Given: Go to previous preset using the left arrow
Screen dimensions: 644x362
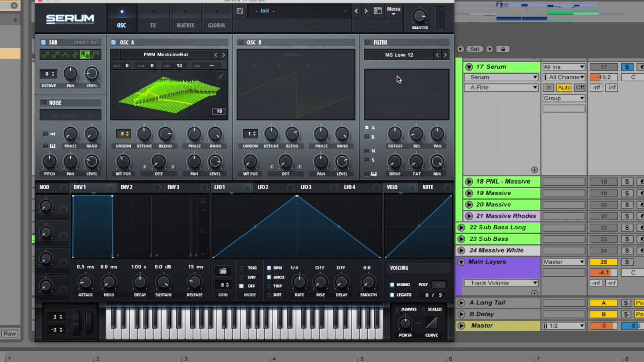Looking at the screenshot, I should pos(356,11).
